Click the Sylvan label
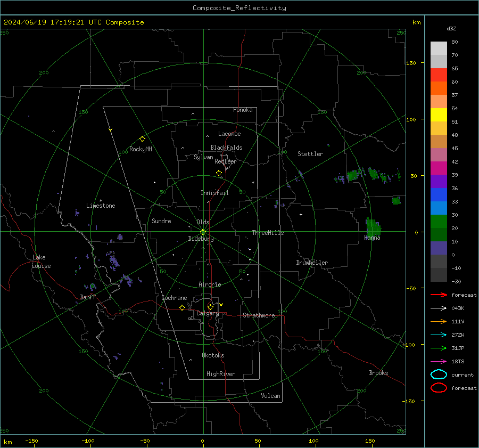 (203, 157)
